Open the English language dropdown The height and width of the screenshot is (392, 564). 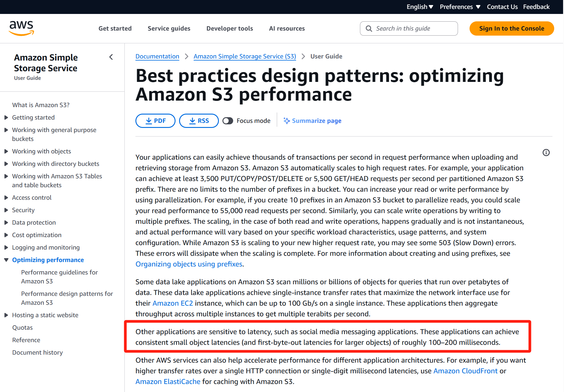click(420, 7)
